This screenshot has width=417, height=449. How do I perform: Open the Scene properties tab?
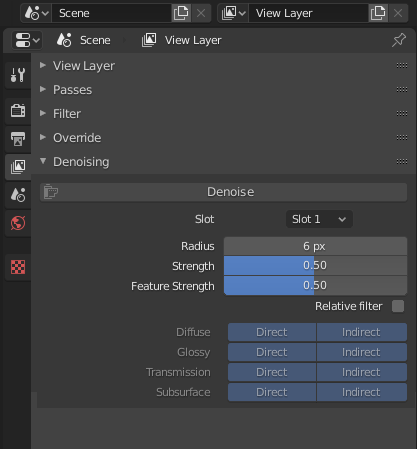18,195
